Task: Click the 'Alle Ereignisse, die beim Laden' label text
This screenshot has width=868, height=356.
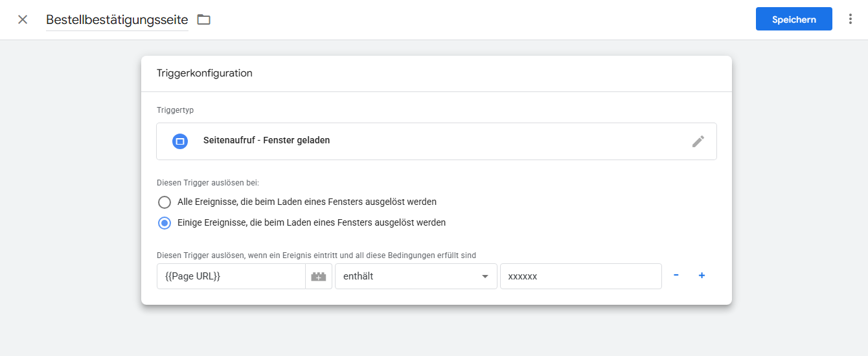Action: point(306,202)
